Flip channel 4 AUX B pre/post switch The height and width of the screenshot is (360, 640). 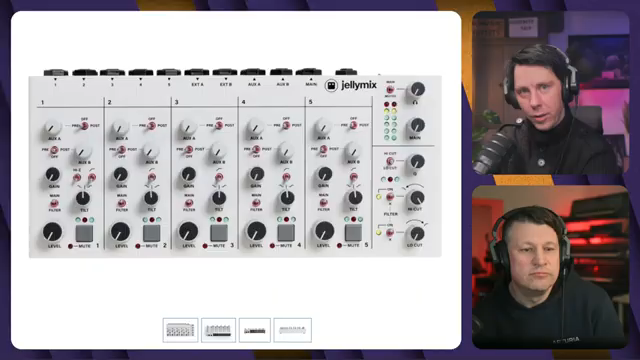coord(256,149)
